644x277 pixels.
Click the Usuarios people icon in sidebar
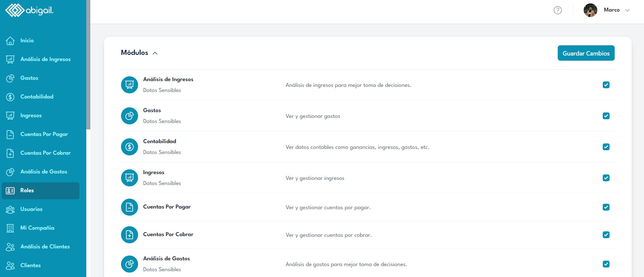(x=10, y=209)
